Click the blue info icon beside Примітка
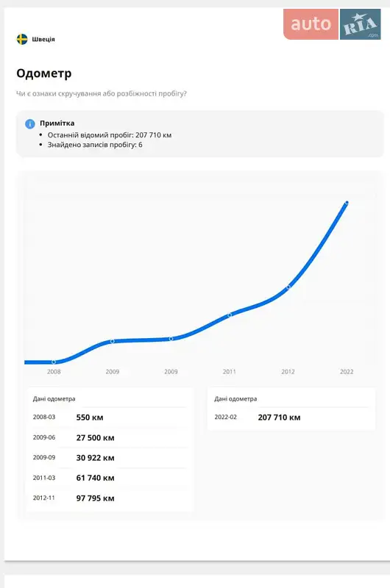 [29, 123]
